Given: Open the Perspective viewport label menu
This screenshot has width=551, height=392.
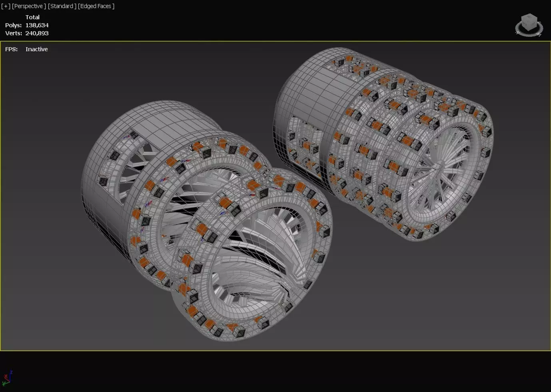Looking at the screenshot, I should click(29, 6).
